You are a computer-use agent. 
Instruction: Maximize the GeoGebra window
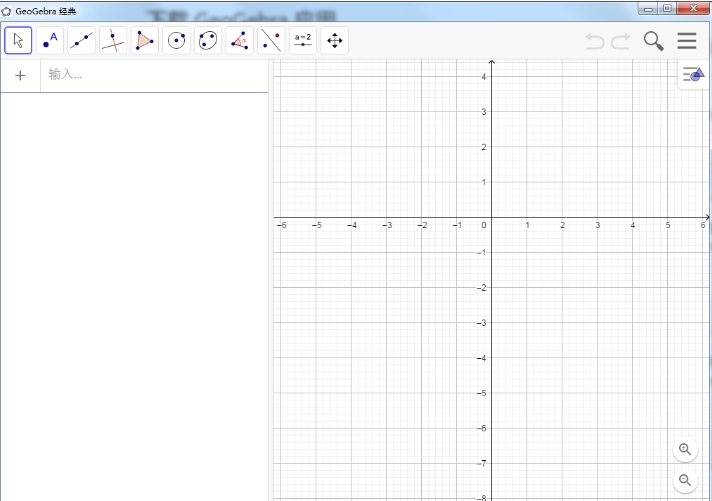click(x=667, y=9)
